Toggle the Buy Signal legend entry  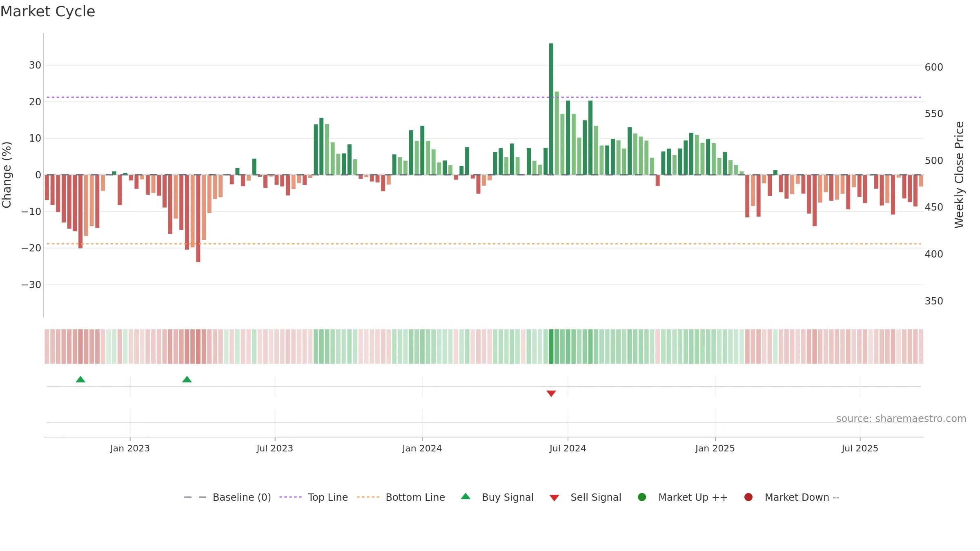tap(497, 497)
